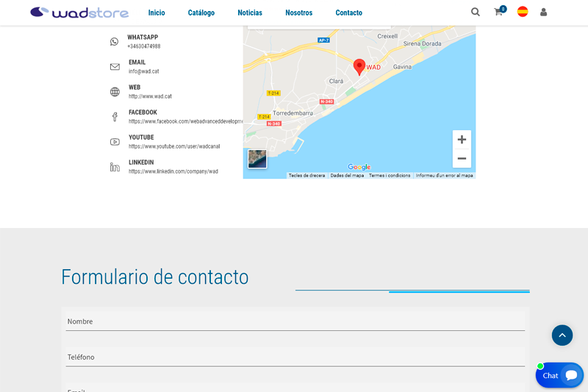Click the Nombre input field

295,321
